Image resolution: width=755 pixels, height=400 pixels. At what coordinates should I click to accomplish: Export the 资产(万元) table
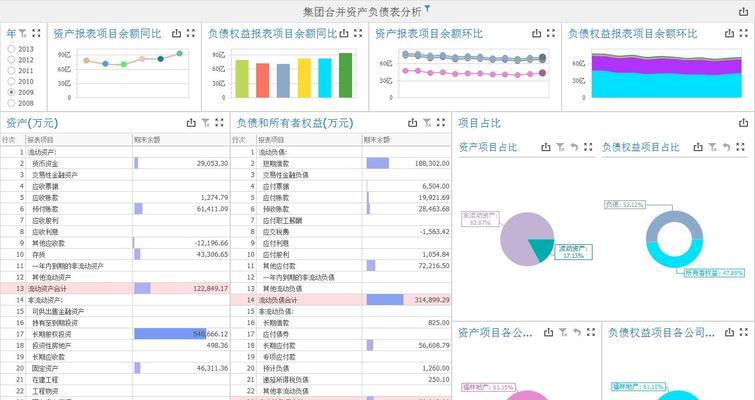pos(191,123)
